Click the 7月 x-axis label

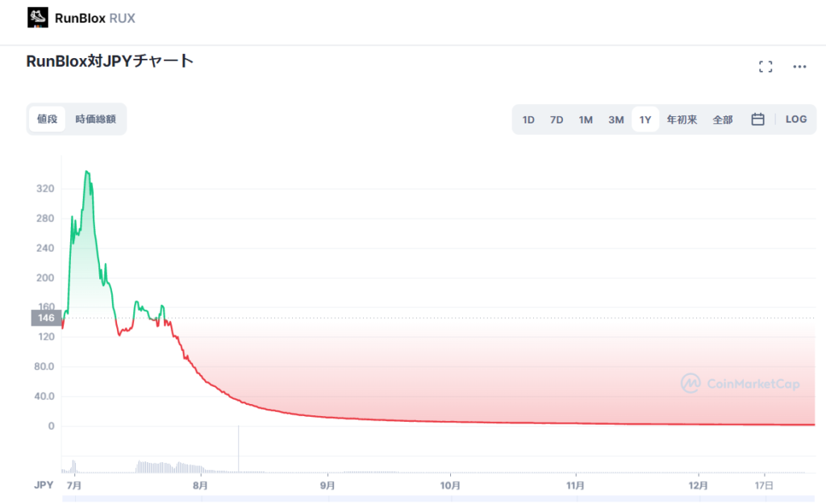pyautogui.click(x=74, y=485)
